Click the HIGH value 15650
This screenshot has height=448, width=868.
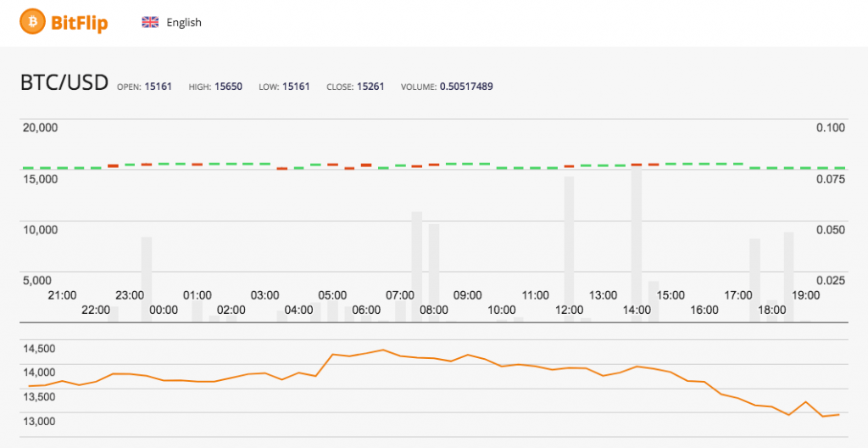coord(228,87)
